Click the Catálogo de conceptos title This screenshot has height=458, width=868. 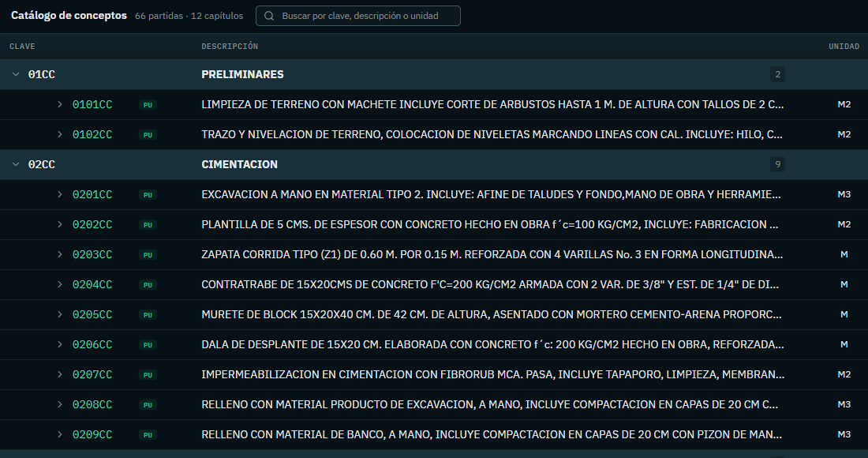(69, 16)
